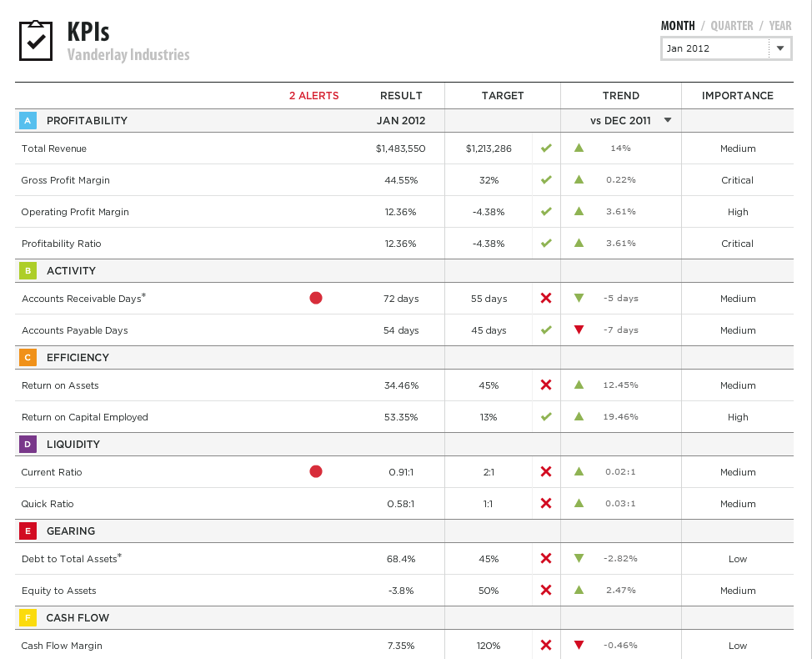Click the Cash Flow section letter badge F

[x=28, y=617]
